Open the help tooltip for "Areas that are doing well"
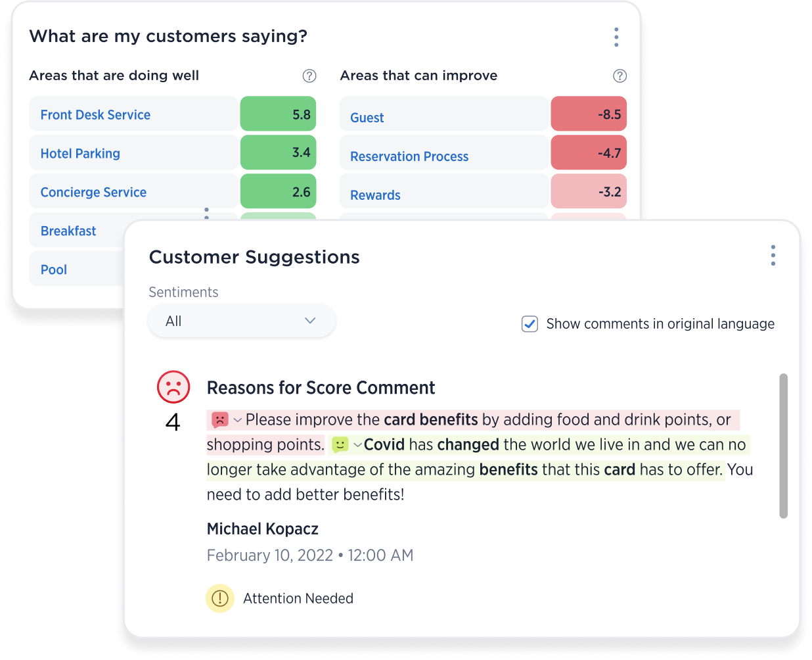812x660 pixels. [x=309, y=76]
